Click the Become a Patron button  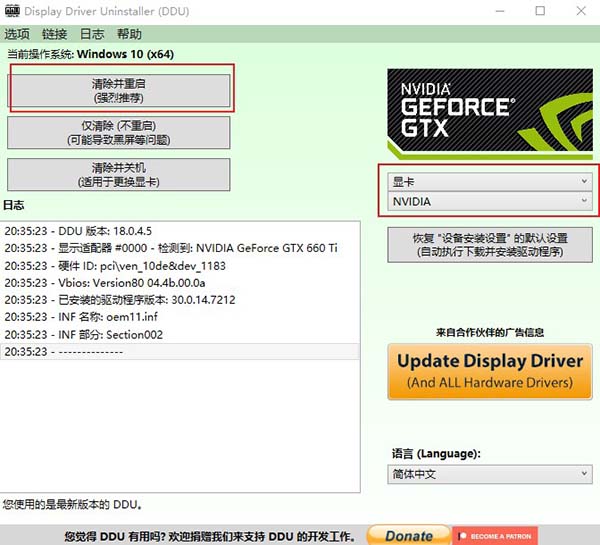[x=495, y=536]
